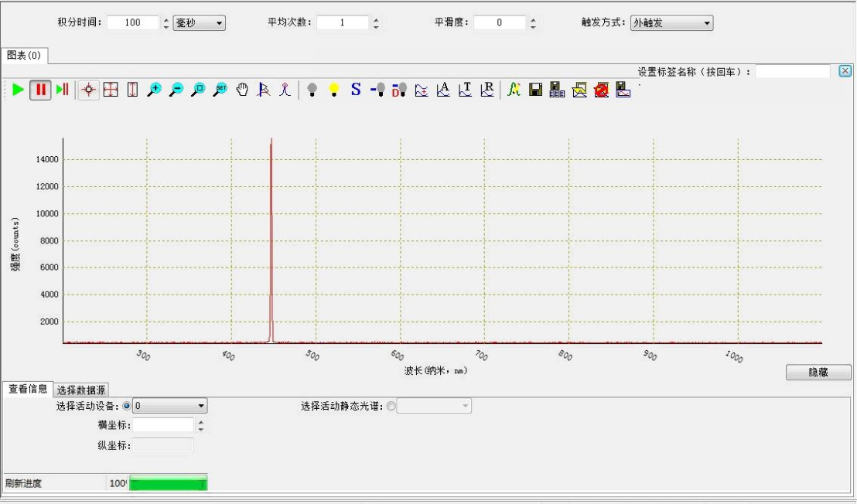This screenshot has width=857, height=504.
Task: Click the 隐藏 button
Action: [818, 373]
